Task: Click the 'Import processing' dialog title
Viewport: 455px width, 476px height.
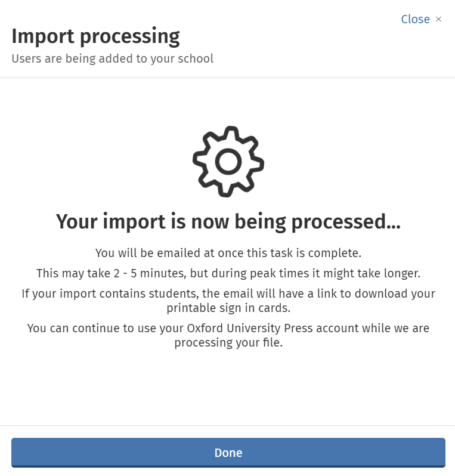Action: (95, 37)
